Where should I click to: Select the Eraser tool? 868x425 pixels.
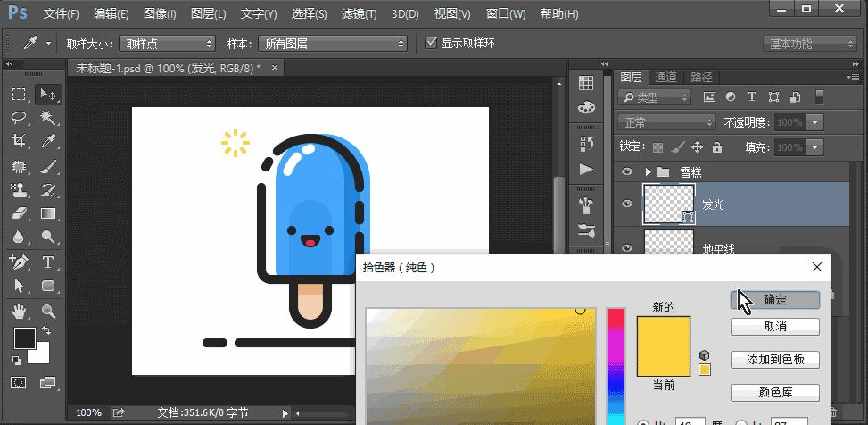20,213
